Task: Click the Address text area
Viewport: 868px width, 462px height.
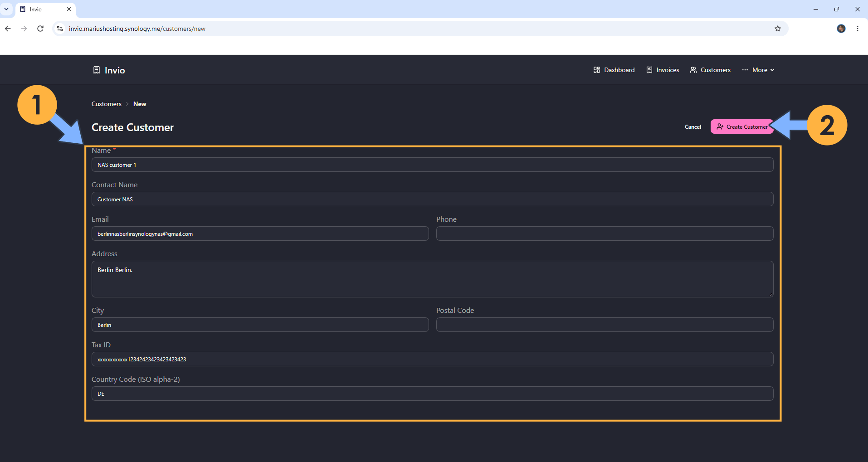Action: (432, 279)
